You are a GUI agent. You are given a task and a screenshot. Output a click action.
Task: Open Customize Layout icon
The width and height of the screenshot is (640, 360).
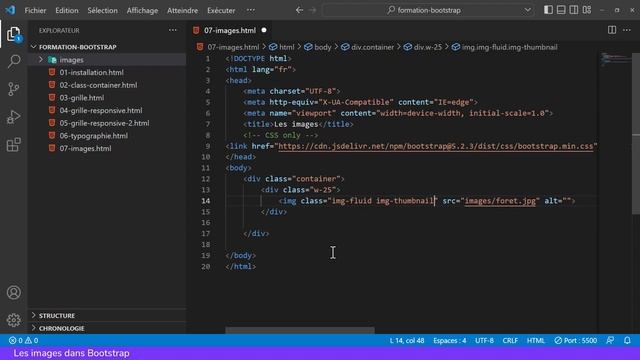(587, 10)
